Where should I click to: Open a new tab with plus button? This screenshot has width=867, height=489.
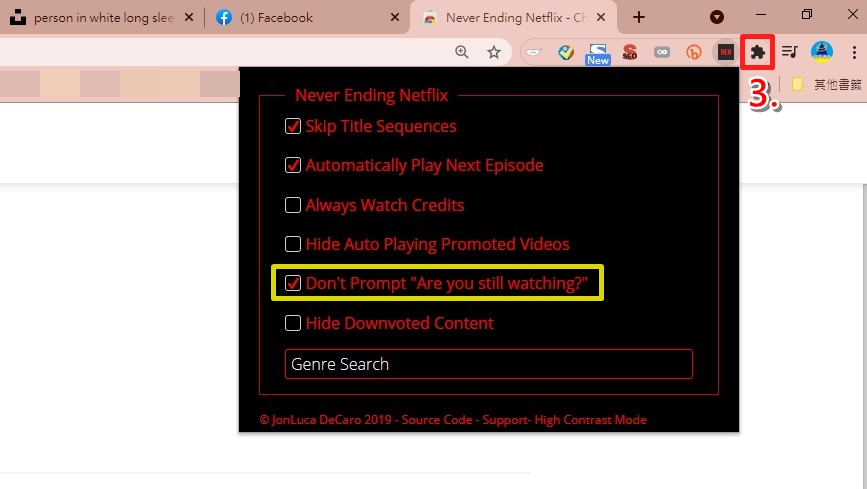(639, 17)
